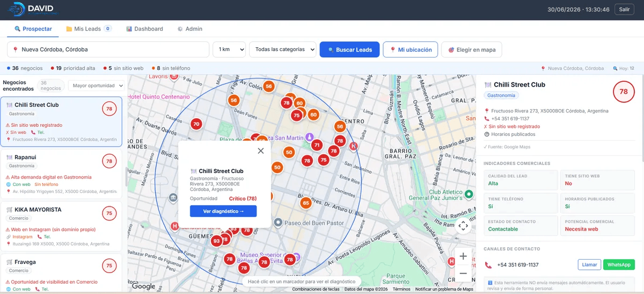Click the '8 sin teléfono' stat

coord(170,68)
